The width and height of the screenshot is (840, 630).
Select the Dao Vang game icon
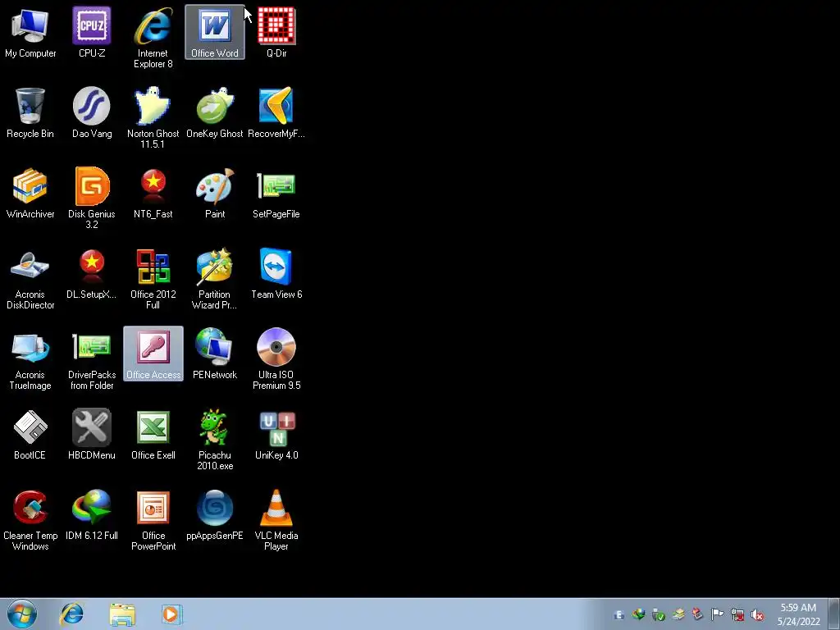click(x=92, y=112)
